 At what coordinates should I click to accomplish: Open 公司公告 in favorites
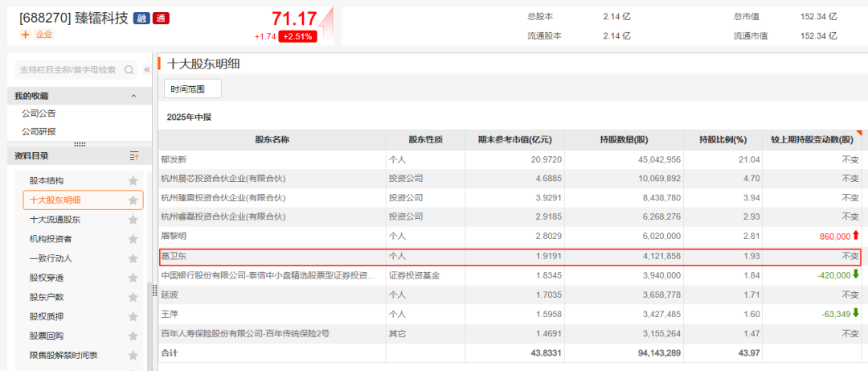tap(39, 113)
